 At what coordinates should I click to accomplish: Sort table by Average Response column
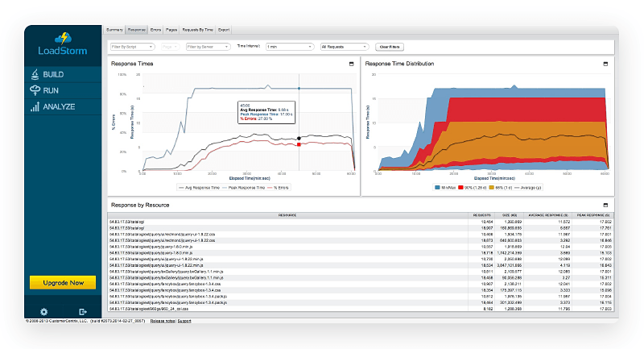point(548,215)
